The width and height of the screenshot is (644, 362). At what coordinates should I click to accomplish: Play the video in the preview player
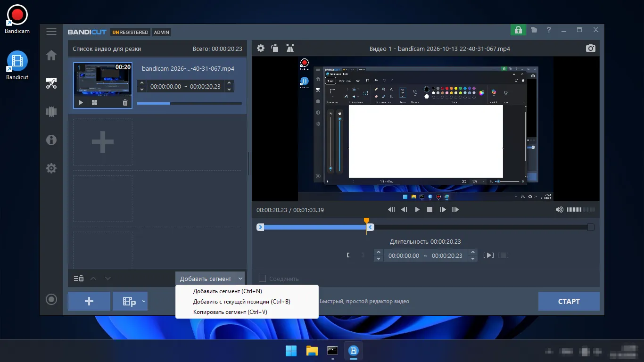tap(417, 210)
